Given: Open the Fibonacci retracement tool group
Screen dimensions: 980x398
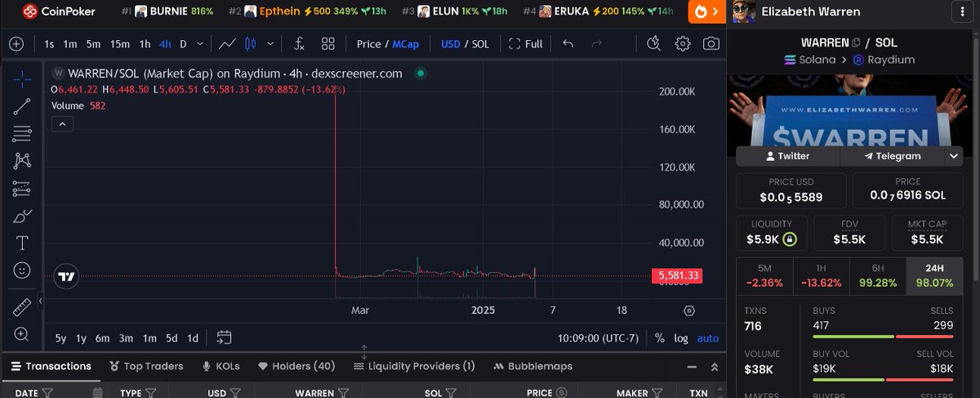Looking at the screenshot, I should [22, 133].
